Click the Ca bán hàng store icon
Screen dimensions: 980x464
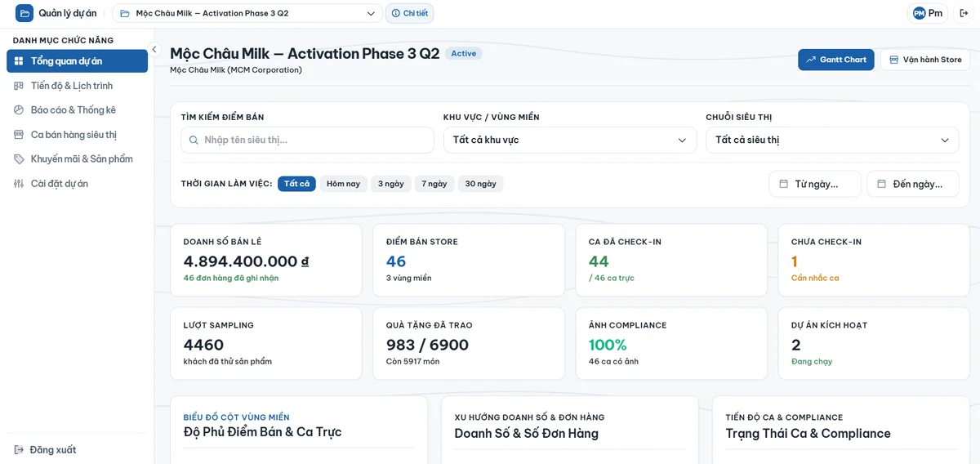point(19,135)
